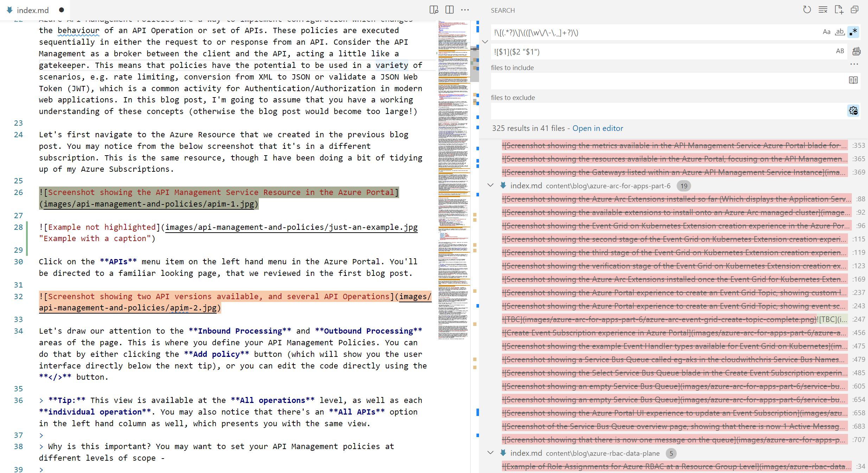
Task: Toggle Match Whole Word option
Action: click(x=840, y=32)
